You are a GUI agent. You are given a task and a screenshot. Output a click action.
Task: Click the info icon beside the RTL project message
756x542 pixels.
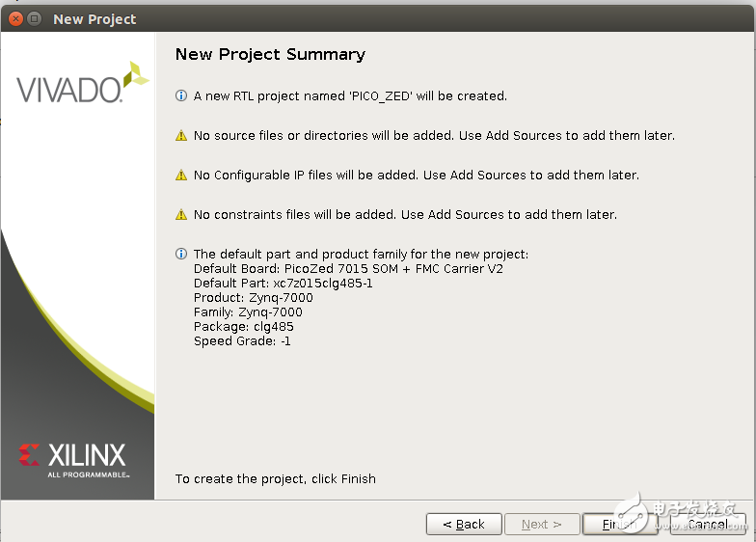click(181, 95)
